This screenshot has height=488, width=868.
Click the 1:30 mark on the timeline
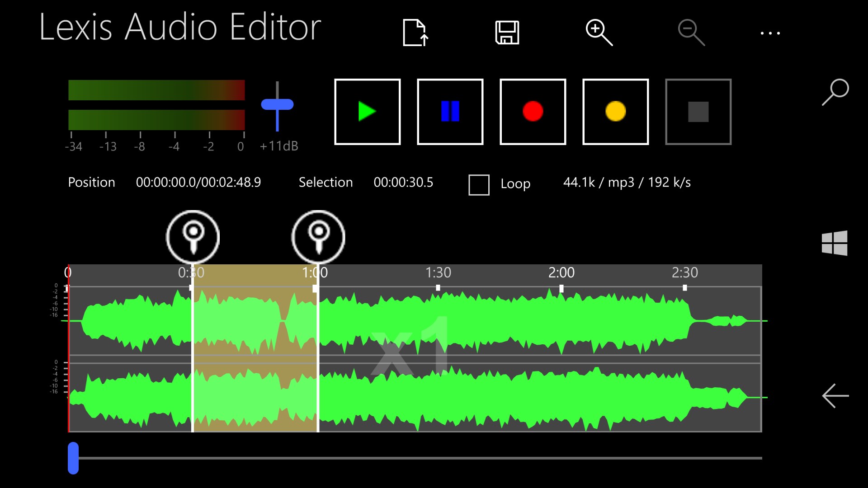[439, 272]
